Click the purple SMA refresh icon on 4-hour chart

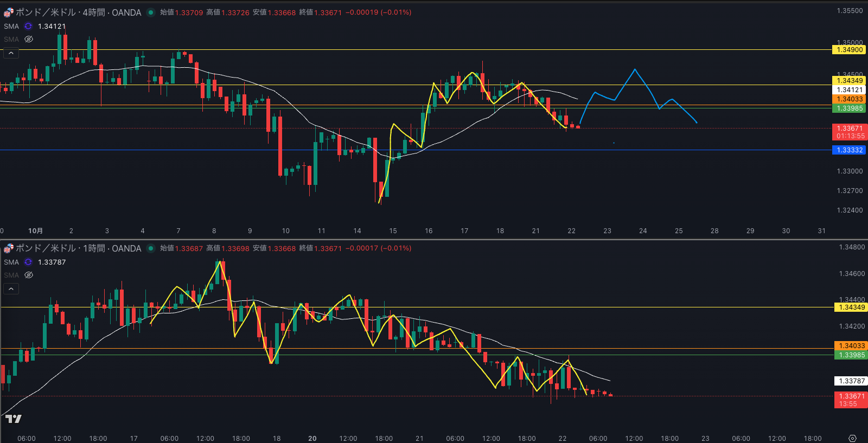pos(28,26)
